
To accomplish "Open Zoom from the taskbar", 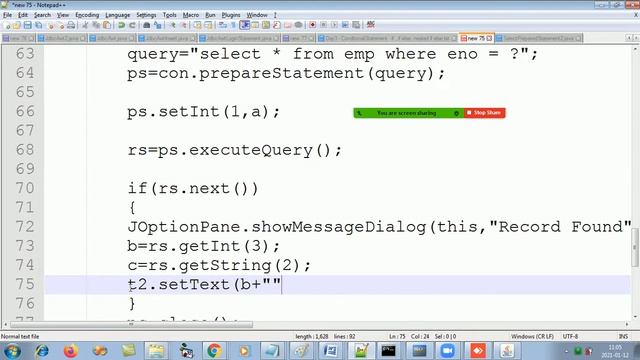I will 447,351.
